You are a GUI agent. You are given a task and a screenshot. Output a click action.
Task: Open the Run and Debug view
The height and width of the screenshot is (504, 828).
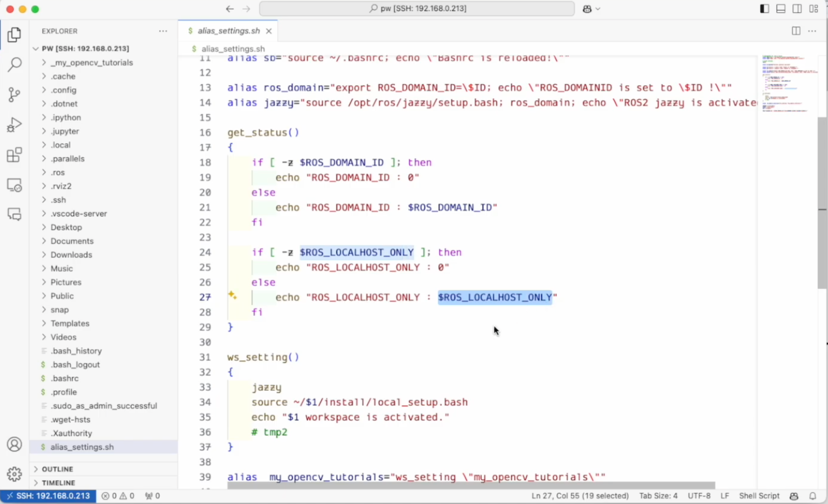point(14,125)
